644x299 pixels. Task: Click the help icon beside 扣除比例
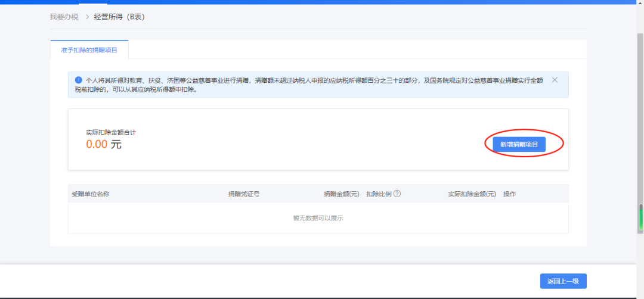tap(397, 194)
